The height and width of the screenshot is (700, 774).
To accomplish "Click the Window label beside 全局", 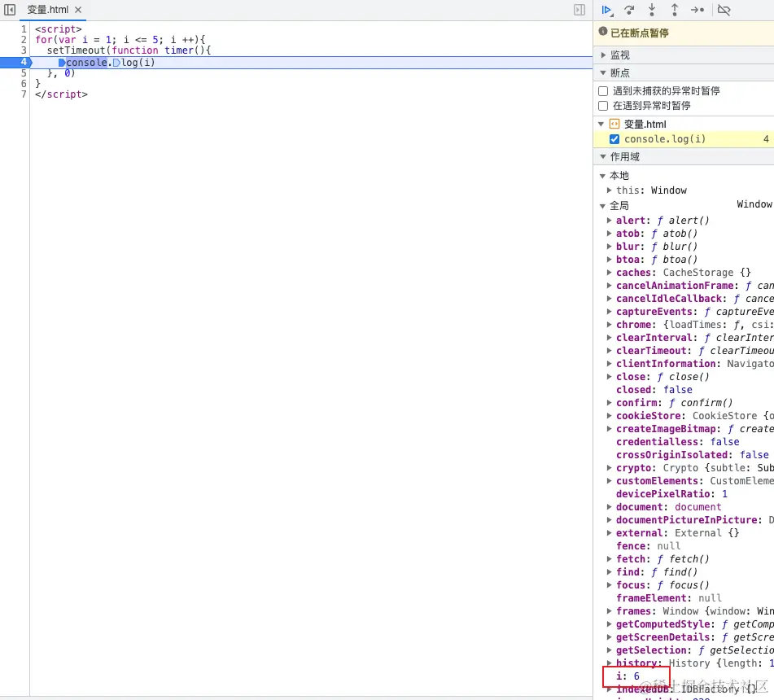I will click(x=754, y=204).
